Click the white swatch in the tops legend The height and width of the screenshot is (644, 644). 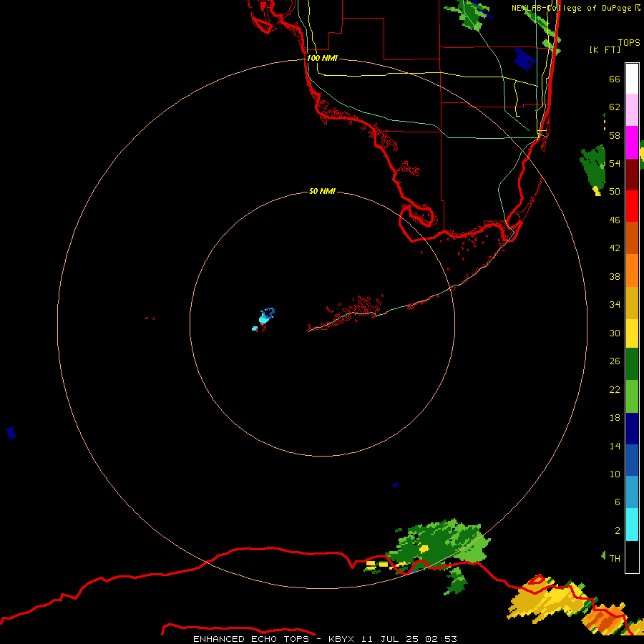pos(632,79)
